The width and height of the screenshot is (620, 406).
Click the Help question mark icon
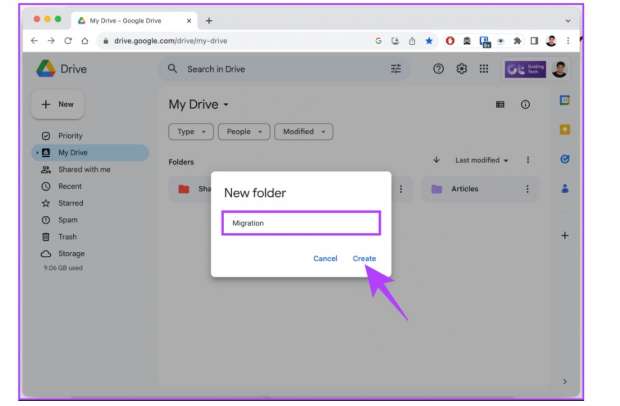click(438, 69)
